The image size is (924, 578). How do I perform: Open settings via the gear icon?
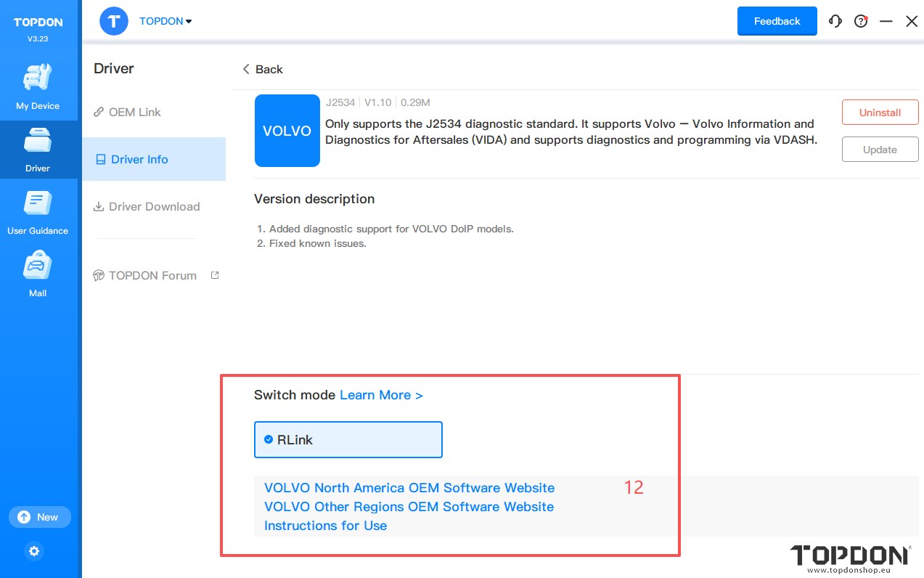click(x=34, y=551)
